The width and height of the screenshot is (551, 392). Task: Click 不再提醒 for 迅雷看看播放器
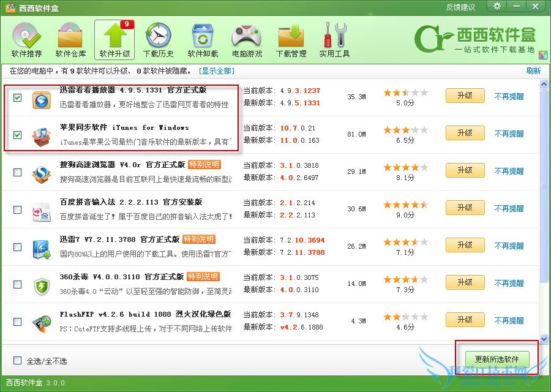509,96
